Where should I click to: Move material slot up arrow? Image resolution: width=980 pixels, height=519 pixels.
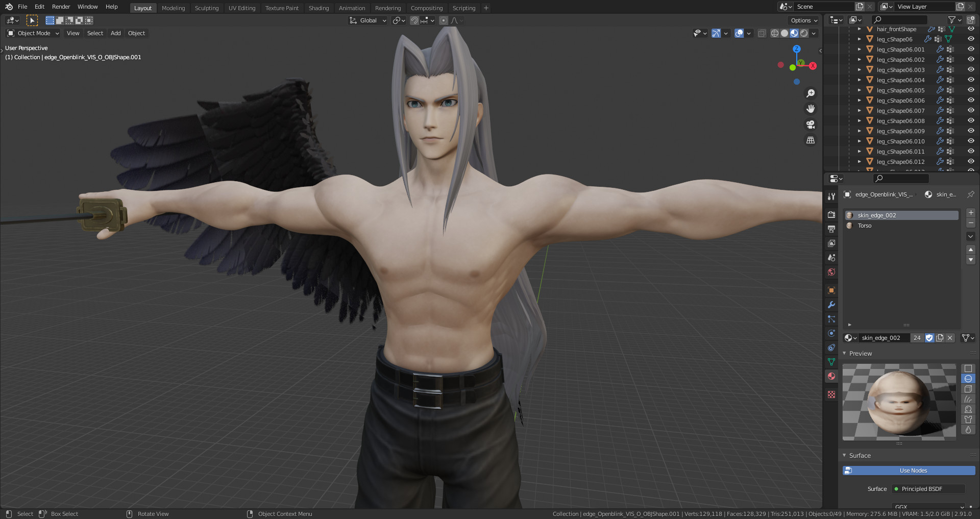click(971, 250)
